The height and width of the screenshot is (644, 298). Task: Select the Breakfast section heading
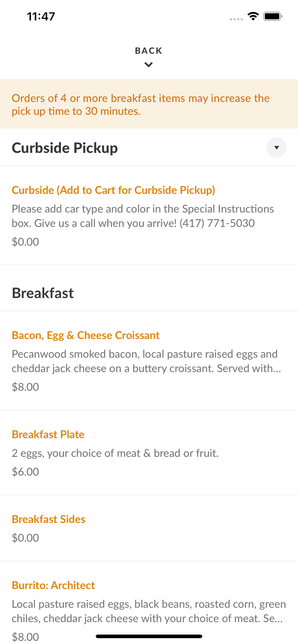click(x=43, y=293)
